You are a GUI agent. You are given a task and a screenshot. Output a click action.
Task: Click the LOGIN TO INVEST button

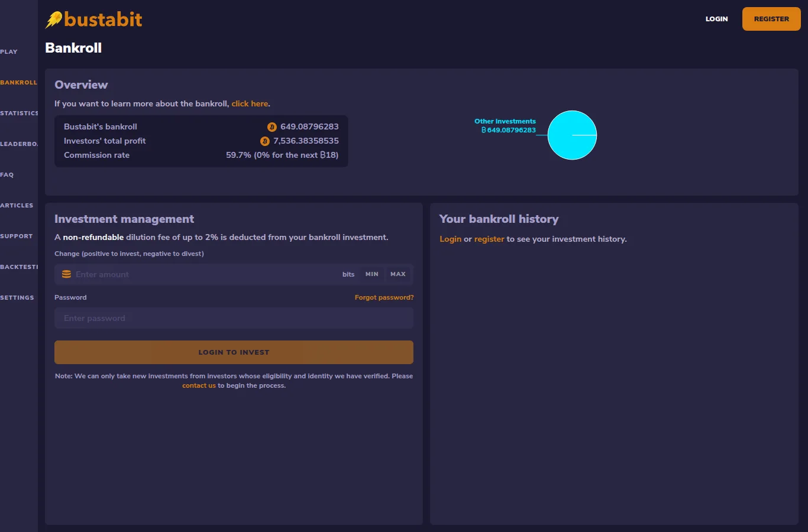[x=234, y=352]
